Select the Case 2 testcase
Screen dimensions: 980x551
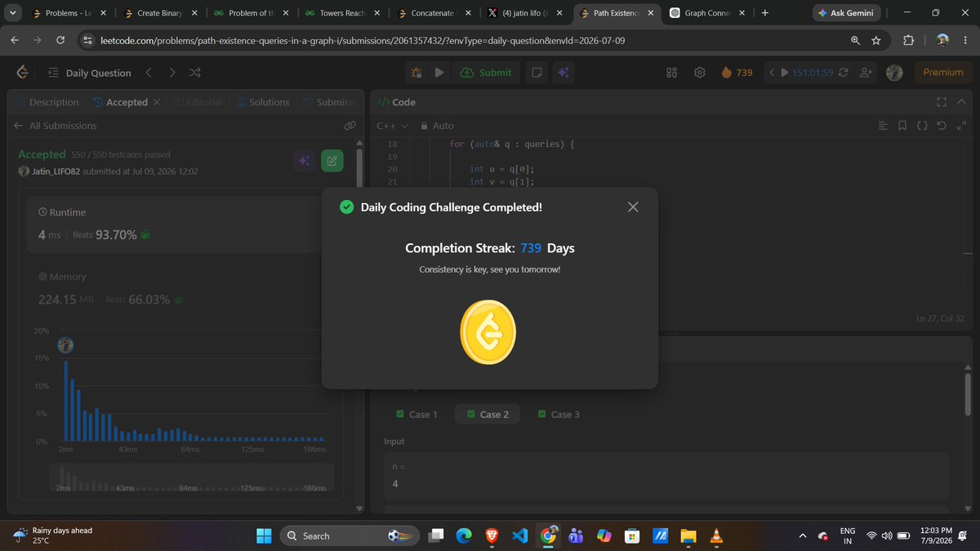coord(488,415)
